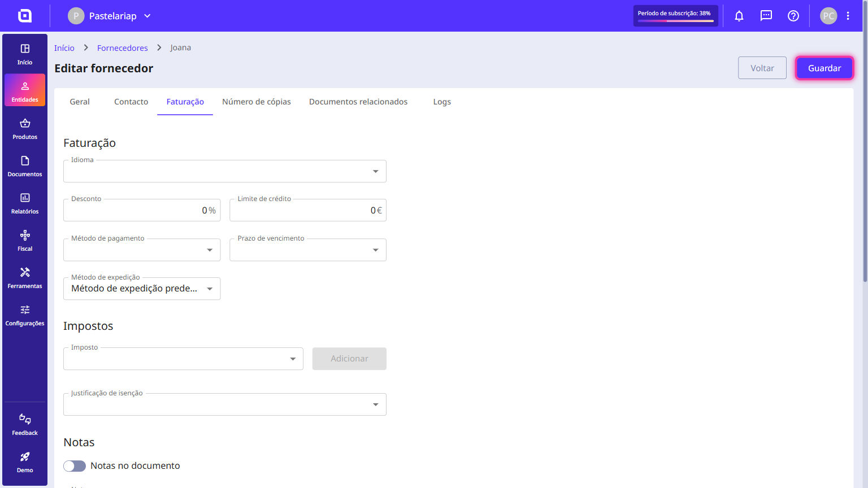Open Produtos in the sidebar
This screenshot has height=488, width=868.
click(25, 129)
